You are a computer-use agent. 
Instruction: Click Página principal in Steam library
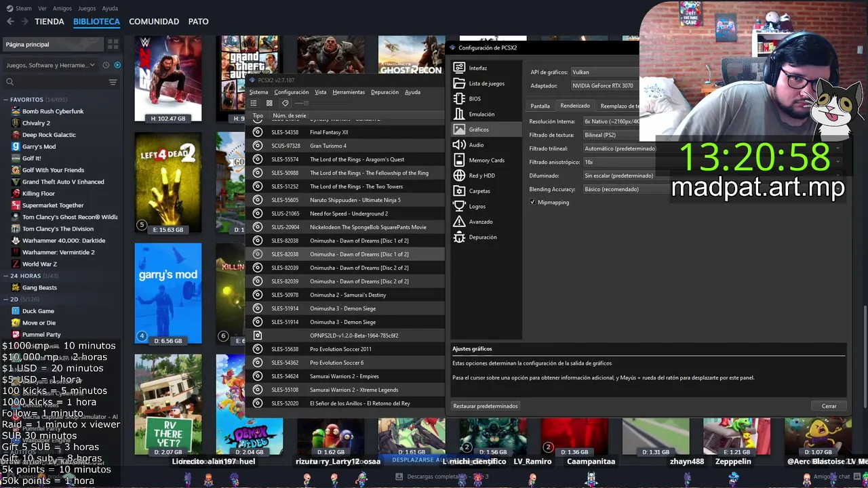[52, 44]
